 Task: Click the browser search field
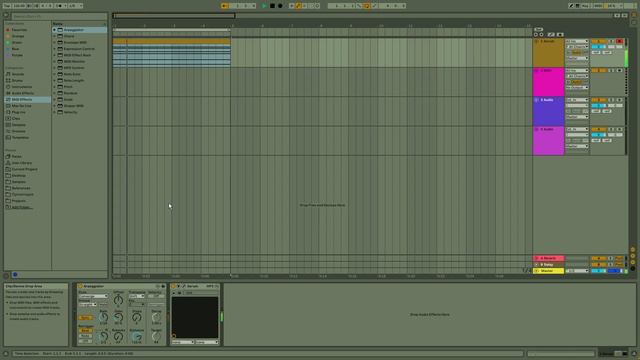click(x=59, y=16)
